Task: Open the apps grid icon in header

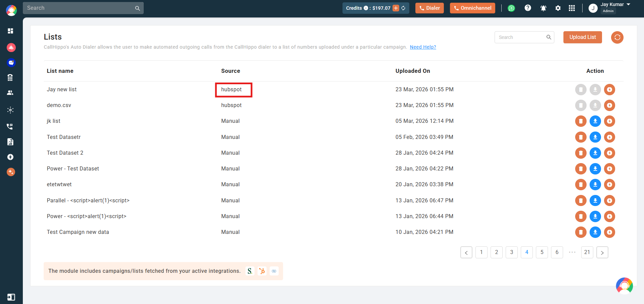Action: click(x=572, y=8)
